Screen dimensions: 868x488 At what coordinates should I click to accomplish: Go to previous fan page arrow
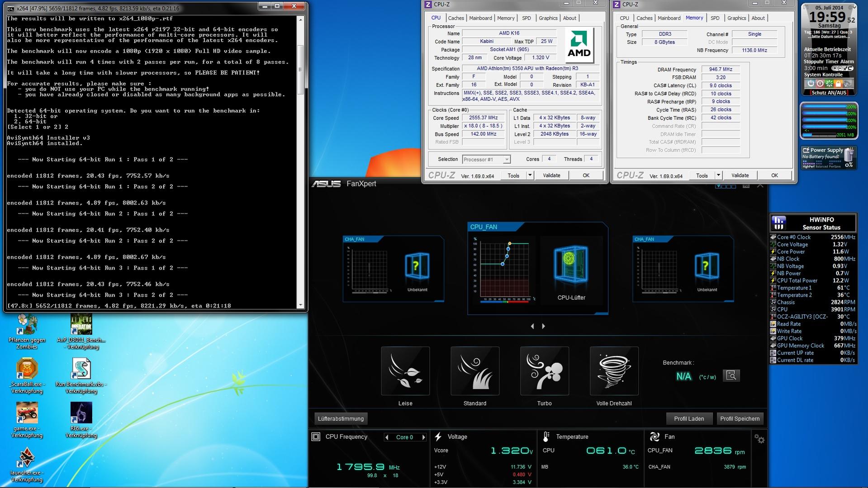pos(532,326)
